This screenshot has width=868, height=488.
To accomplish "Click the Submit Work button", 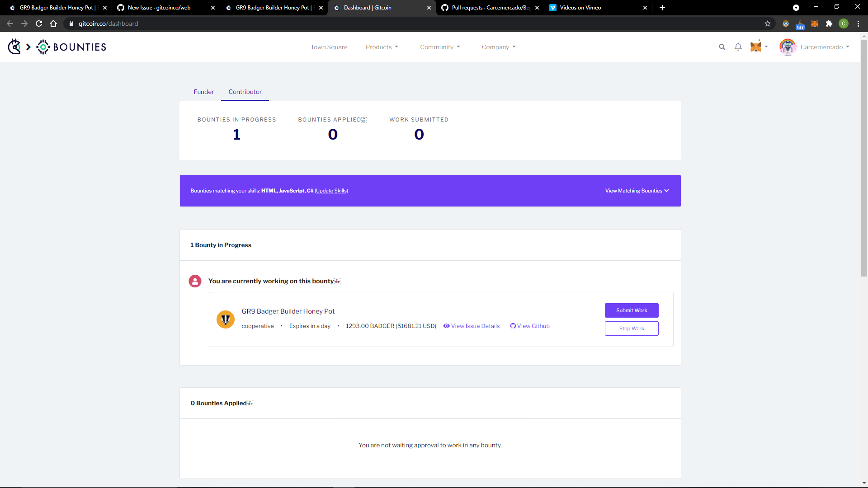I will pos(632,310).
